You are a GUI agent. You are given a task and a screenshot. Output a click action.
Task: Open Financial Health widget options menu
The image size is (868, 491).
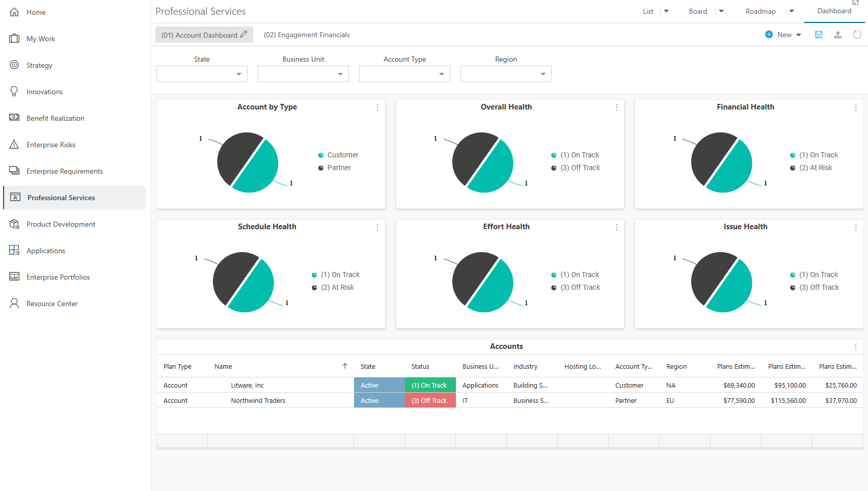point(856,107)
